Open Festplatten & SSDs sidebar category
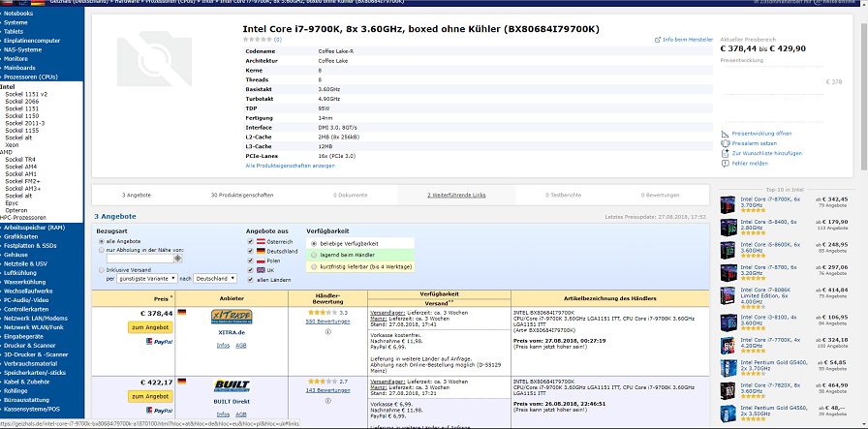This screenshot has height=429, width=868. [30, 245]
